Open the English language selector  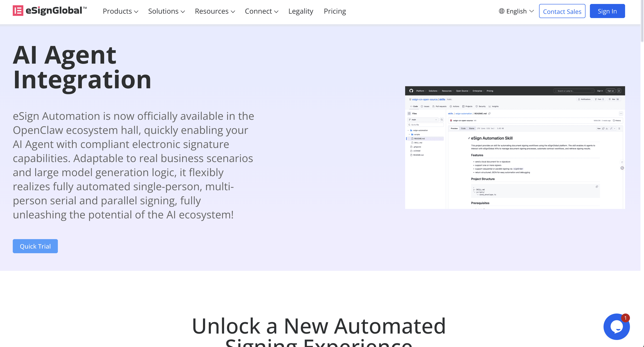pos(516,11)
